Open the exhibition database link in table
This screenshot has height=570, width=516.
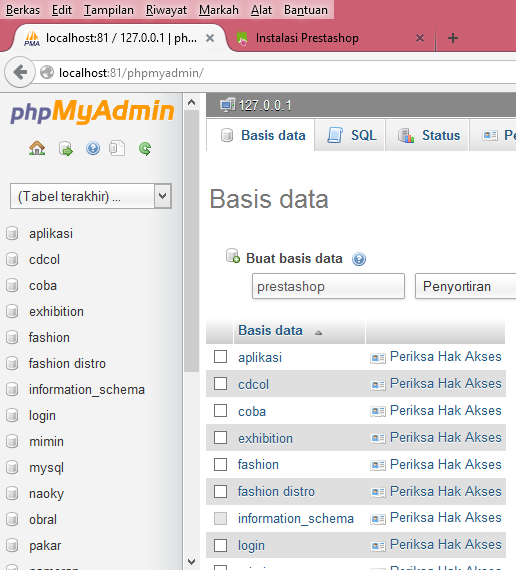265,438
